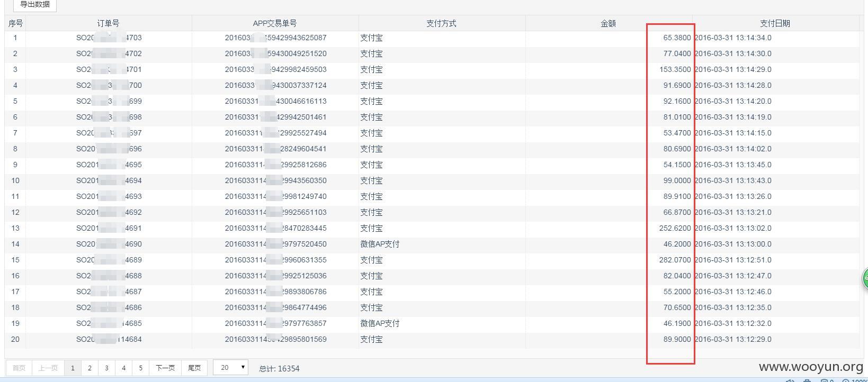Screen dimensions: 868x382
Task: Click 微信AP支付 in row 14
Action: pos(380,244)
